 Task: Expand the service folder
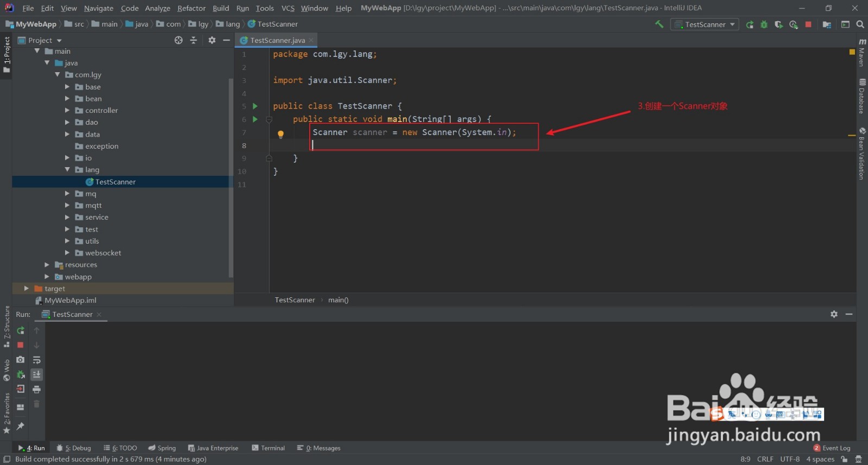point(67,217)
